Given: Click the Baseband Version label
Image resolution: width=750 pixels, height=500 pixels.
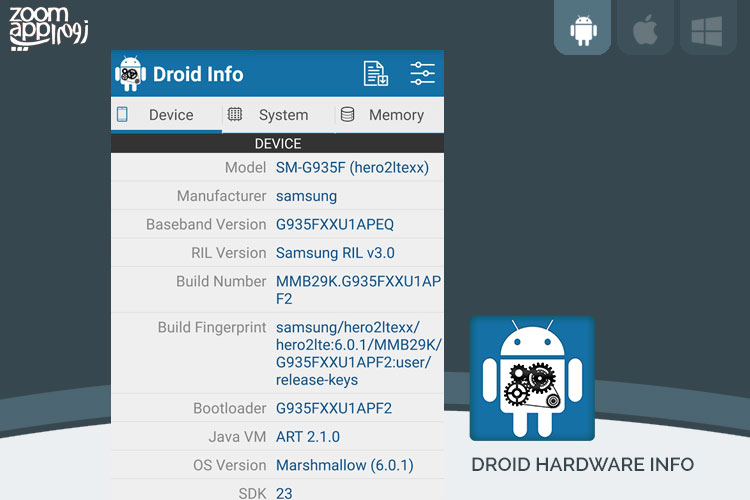Looking at the screenshot, I should (x=206, y=224).
